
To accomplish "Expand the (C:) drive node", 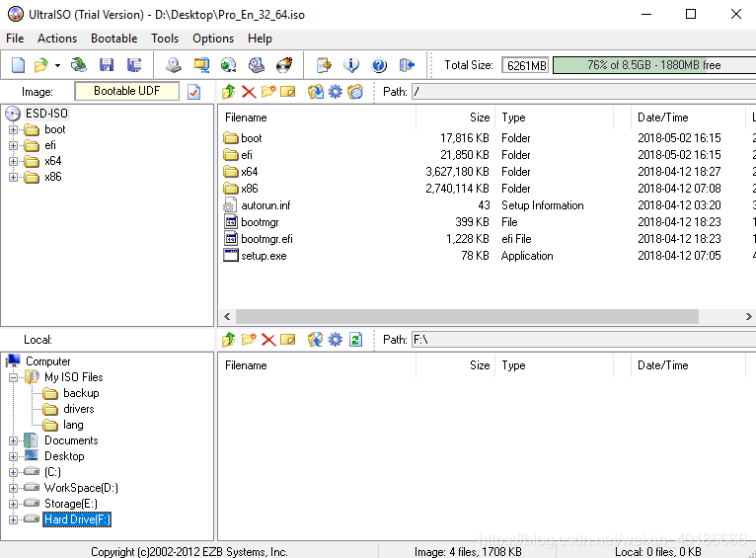I will pos(14,473).
